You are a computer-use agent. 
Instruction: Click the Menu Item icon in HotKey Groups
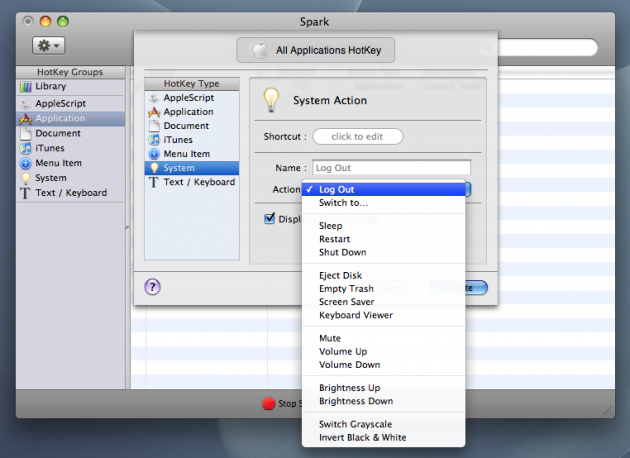(26, 163)
